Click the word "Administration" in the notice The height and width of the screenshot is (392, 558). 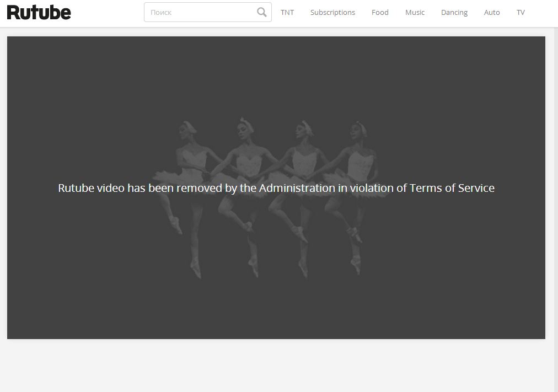click(x=297, y=188)
